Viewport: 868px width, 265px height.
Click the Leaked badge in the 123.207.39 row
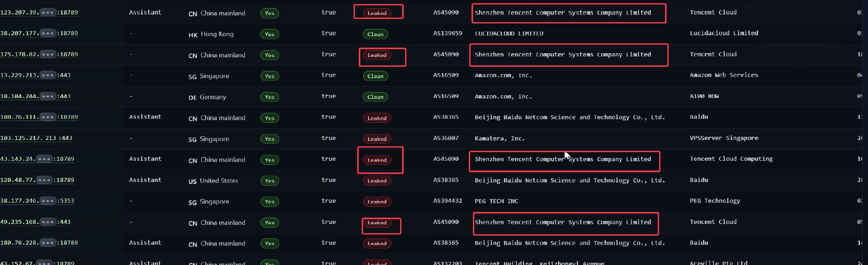coord(377,13)
